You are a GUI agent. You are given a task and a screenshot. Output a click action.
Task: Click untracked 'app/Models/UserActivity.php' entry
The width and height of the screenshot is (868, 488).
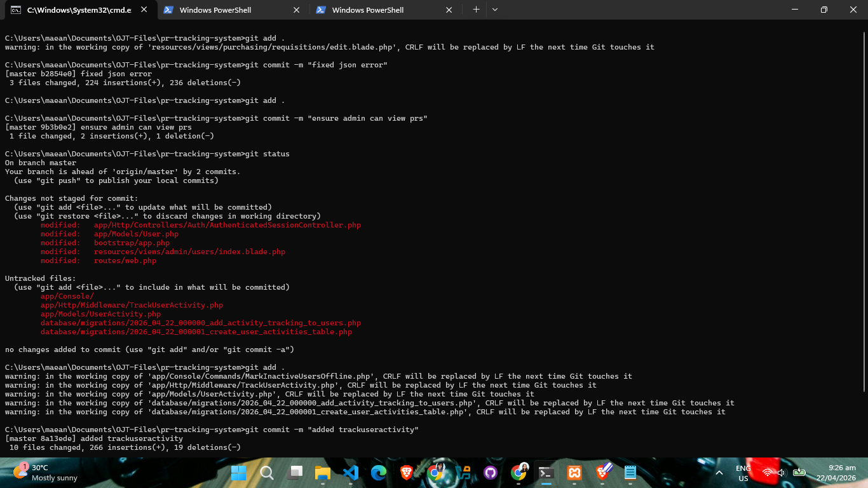(x=100, y=314)
